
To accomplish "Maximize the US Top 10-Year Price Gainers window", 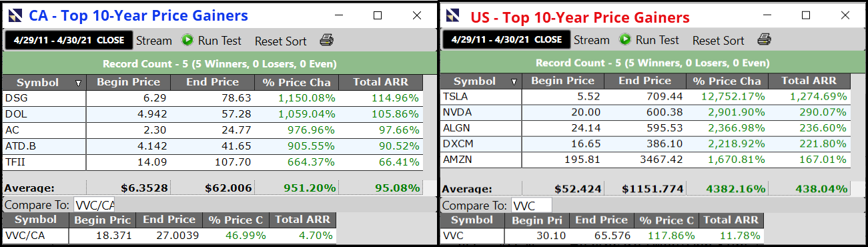I will (x=805, y=15).
